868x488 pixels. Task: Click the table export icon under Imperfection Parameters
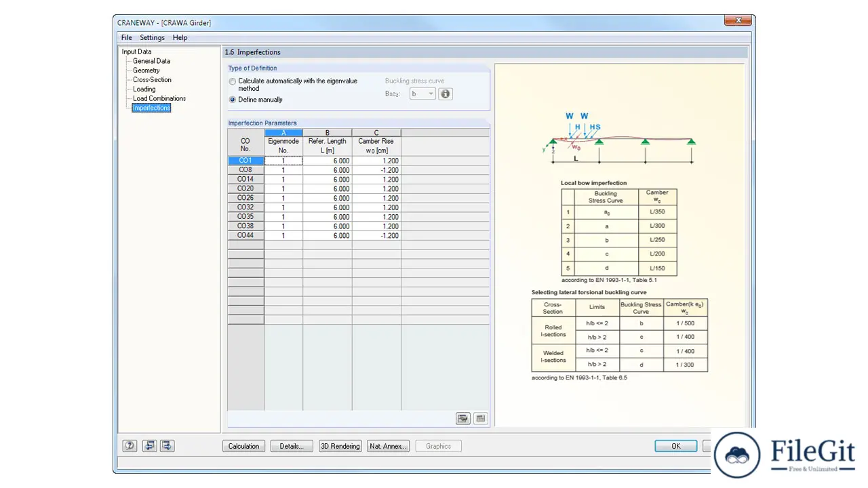point(463,419)
